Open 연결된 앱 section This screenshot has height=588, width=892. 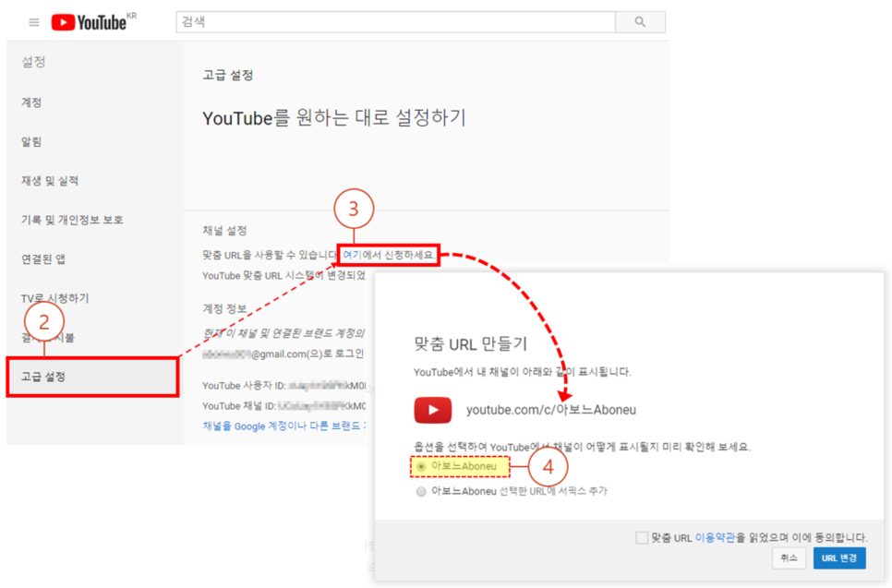click(x=43, y=259)
